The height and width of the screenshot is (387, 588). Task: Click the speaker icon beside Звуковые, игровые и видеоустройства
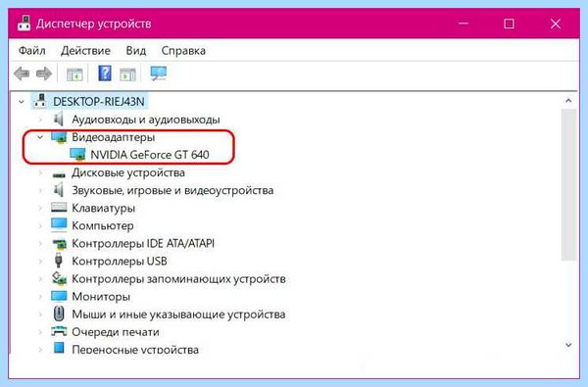(58, 190)
